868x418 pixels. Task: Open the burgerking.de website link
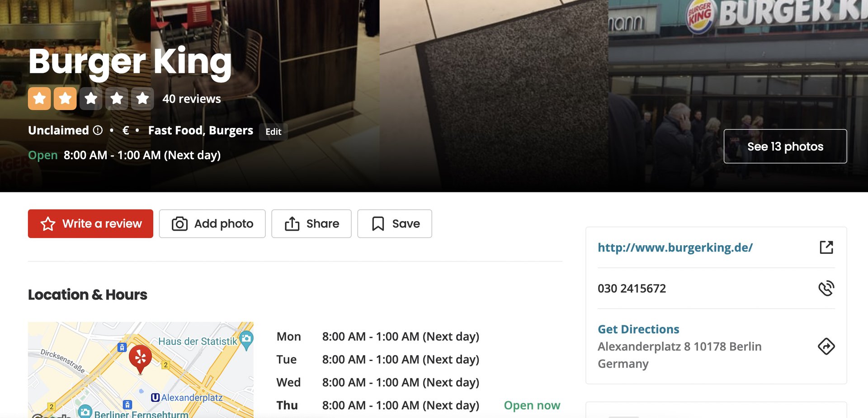675,247
